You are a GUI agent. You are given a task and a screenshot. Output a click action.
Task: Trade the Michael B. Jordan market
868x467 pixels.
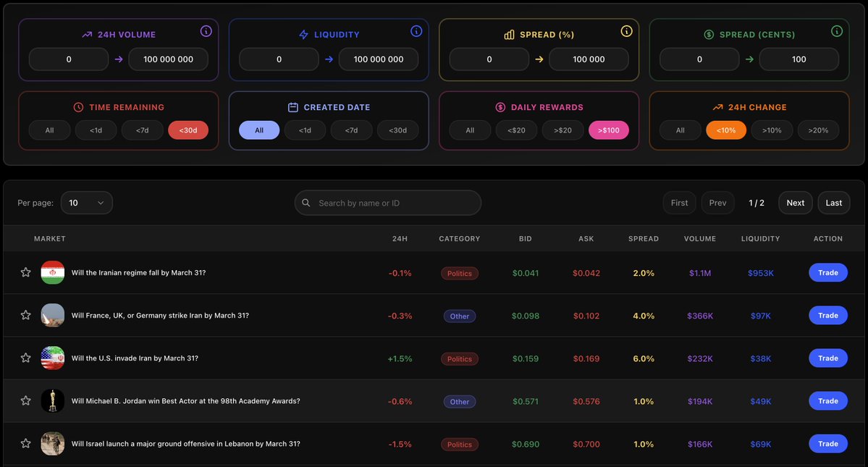click(828, 400)
